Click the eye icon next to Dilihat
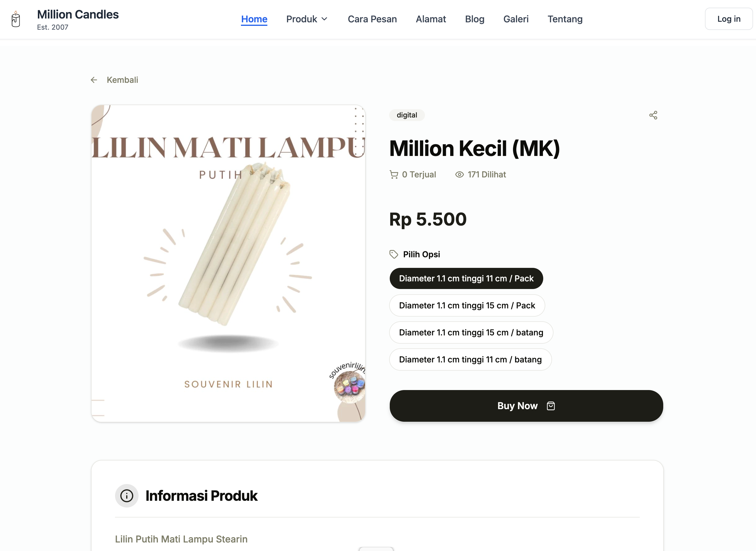 coord(459,174)
